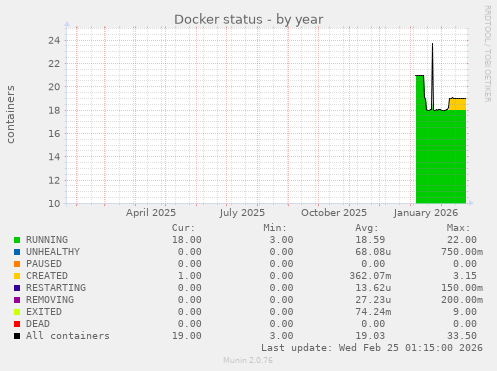This screenshot has width=497, height=371.
Task: Click the PAUSED legend label
Action: [44, 264]
